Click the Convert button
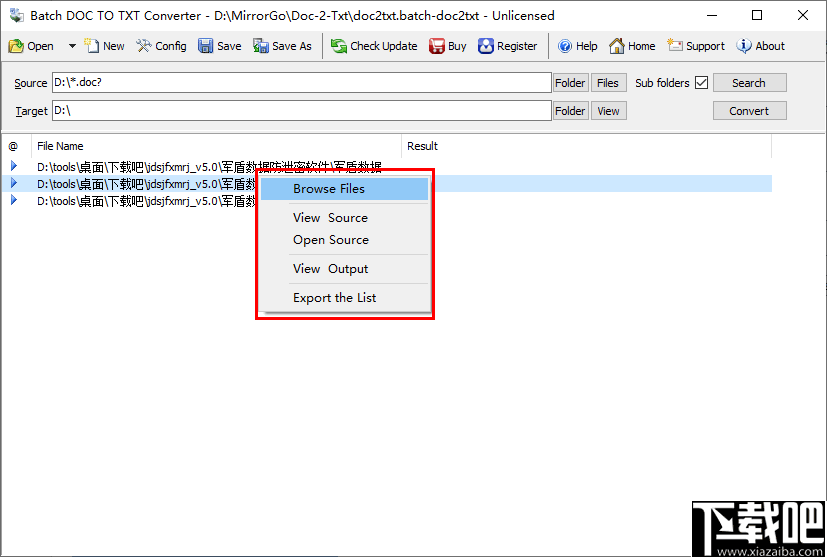This screenshot has width=827, height=557. (749, 111)
